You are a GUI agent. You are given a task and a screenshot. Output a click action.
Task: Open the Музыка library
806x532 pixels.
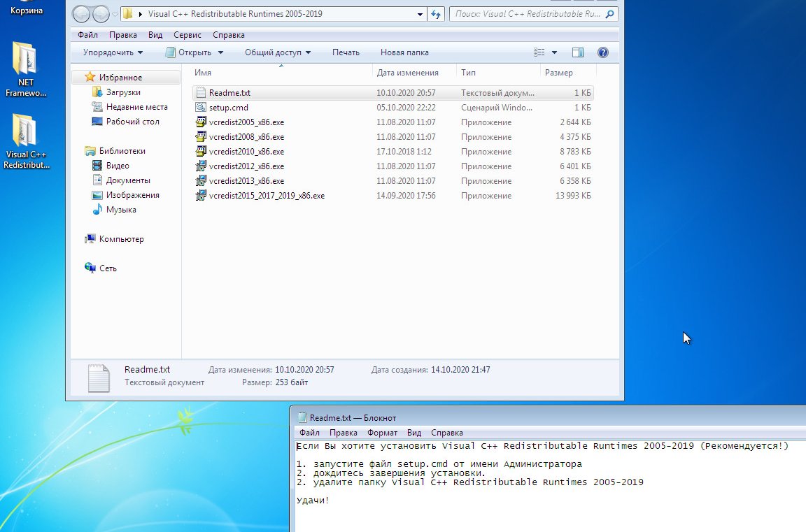(121, 210)
